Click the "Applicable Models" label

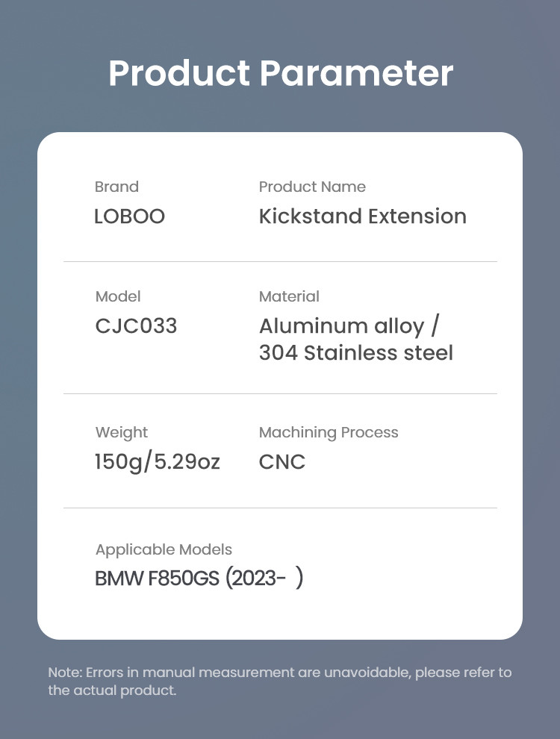click(x=164, y=549)
